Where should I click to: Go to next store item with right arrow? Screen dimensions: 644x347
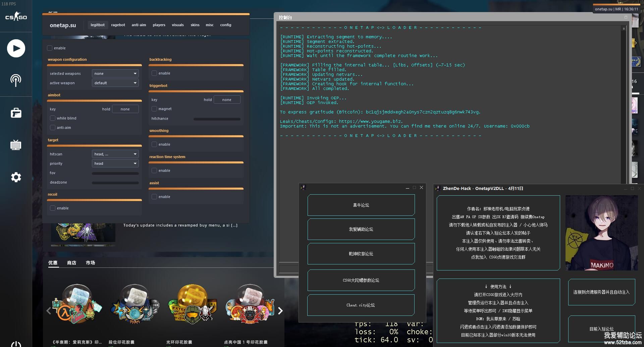[280, 311]
